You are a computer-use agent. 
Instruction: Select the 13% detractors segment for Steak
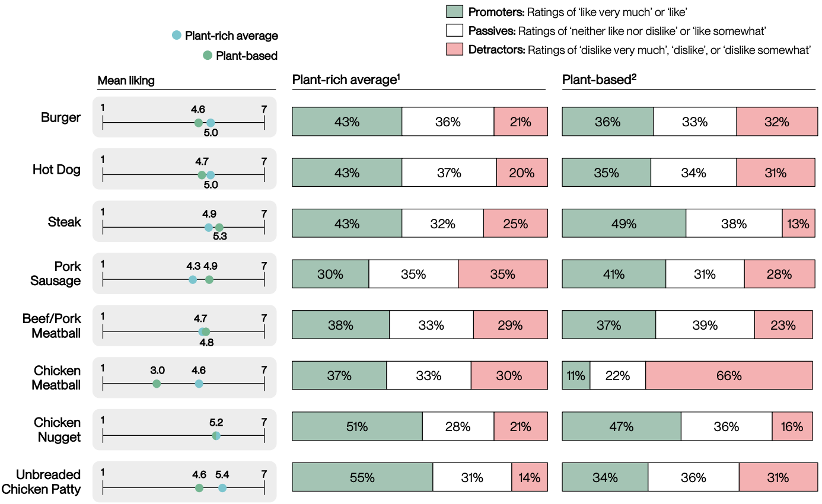click(797, 224)
